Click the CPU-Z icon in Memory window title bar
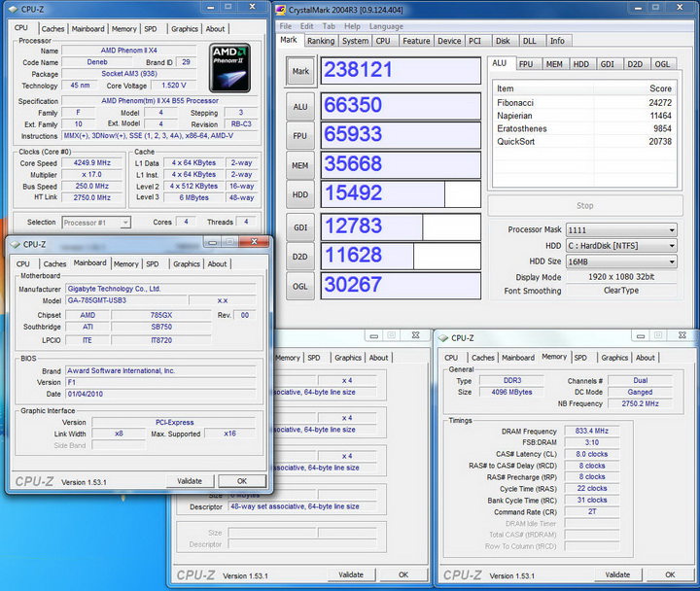 click(x=443, y=338)
